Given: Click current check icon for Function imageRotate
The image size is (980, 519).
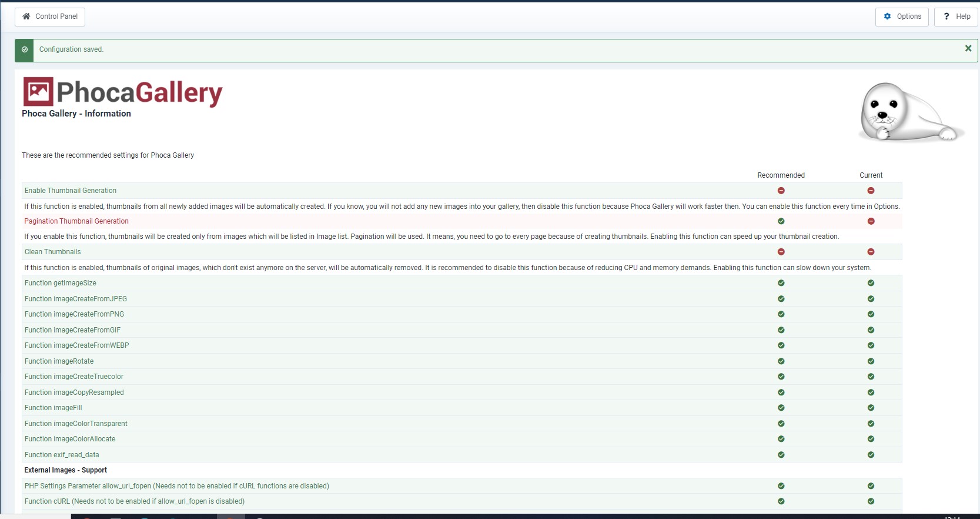Looking at the screenshot, I should pyautogui.click(x=871, y=361).
